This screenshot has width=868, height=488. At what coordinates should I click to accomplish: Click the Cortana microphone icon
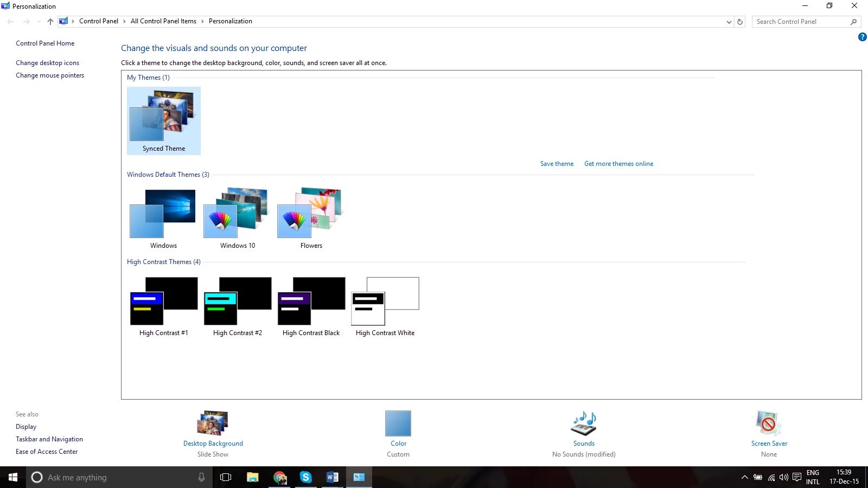pyautogui.click(x=201, y=477)
